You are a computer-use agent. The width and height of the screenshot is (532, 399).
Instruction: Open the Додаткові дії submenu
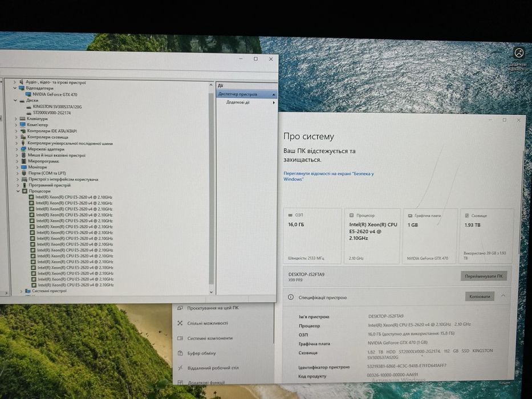tap(250, 102)
